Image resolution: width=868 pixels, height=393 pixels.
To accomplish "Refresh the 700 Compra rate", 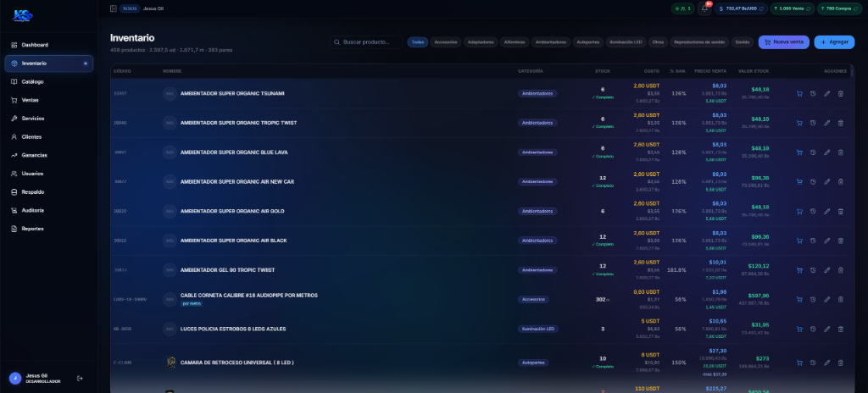I will [x=855, y=8].
